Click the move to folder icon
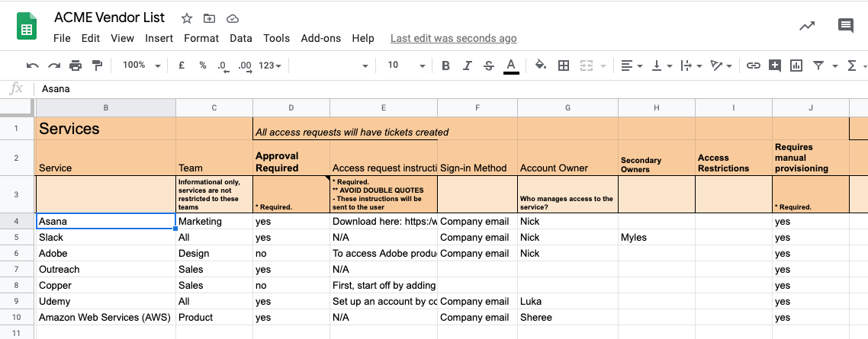The height and width of the screenshot is (339, 868). 209,18
